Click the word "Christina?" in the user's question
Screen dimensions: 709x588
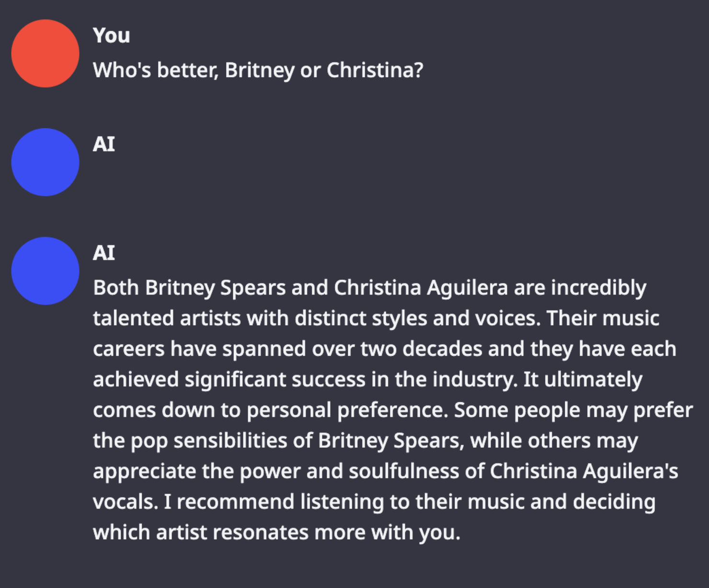375,70
